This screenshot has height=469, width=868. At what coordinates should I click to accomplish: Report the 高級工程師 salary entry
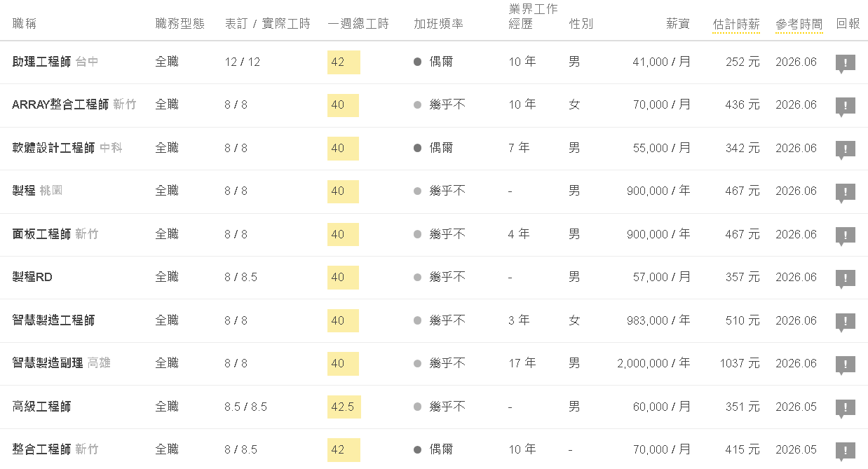click(x=846, y=409)
